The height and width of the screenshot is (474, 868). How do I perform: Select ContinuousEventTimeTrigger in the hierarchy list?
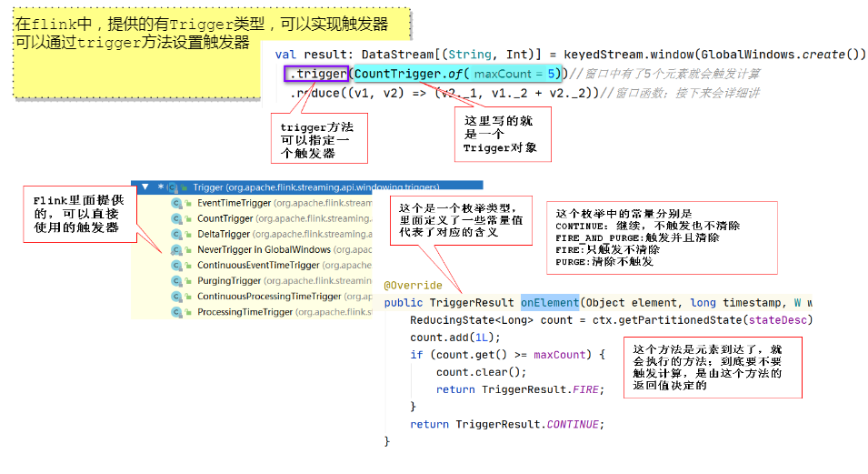tap(258, 265)
